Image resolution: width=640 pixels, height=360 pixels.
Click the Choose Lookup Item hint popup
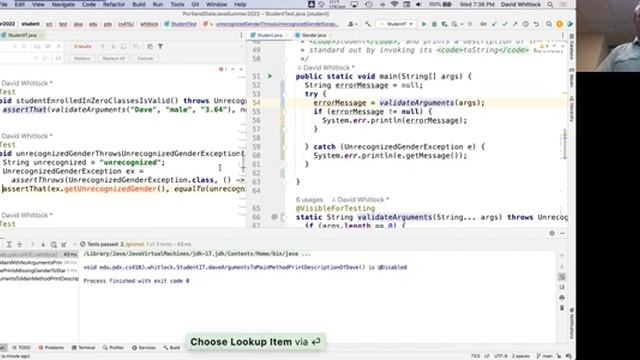click(256, 342)
